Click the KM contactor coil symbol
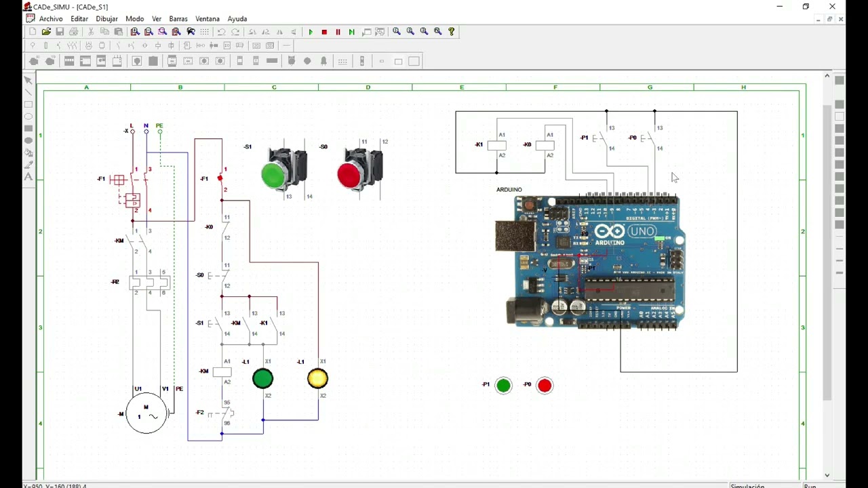Image resolution: width=868 pixels, height=488 pixels. (222, 372)
